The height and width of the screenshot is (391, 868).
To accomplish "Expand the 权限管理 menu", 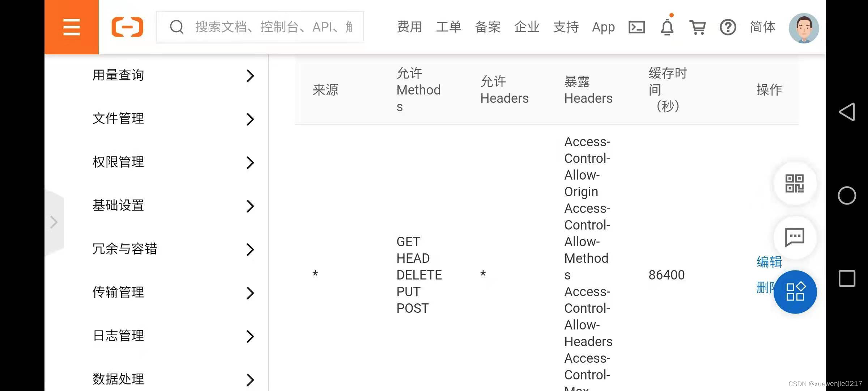I will (174, 162).
